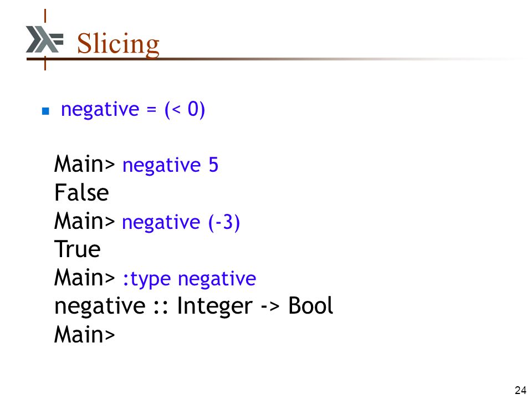Viewport: 532px width, 399px height.
Task: Click the (< 0) section expression
Action: pos(185,110)
